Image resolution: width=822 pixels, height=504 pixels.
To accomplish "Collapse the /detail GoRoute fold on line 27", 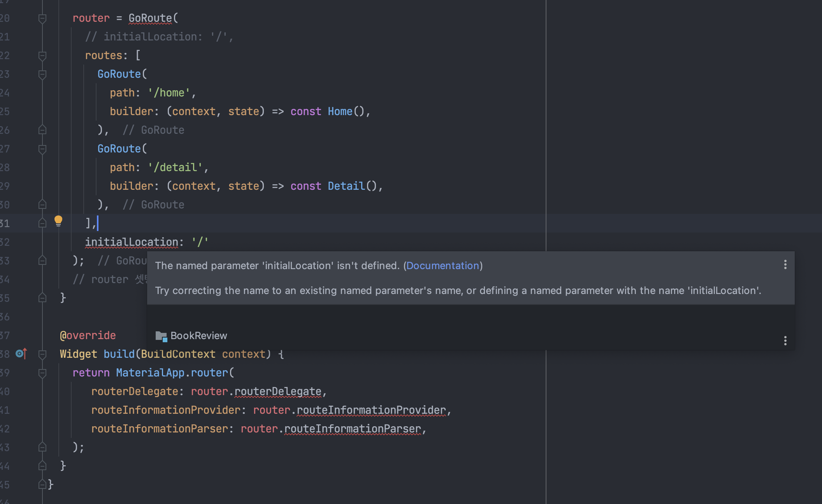I will coord(42,149).
